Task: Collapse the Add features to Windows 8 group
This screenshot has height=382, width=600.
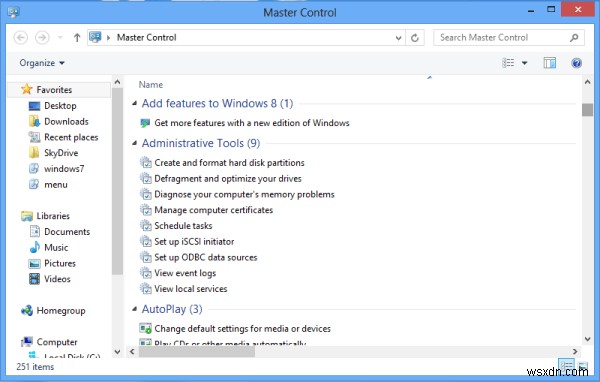Action: [135, 103]
